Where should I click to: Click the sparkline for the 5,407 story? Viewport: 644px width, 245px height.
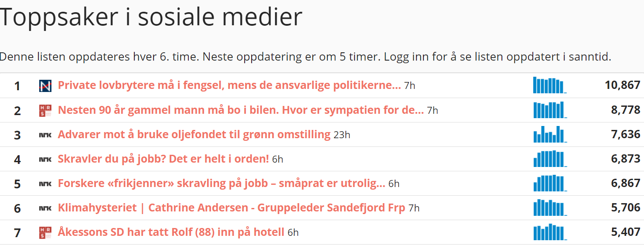click(549, 232)
